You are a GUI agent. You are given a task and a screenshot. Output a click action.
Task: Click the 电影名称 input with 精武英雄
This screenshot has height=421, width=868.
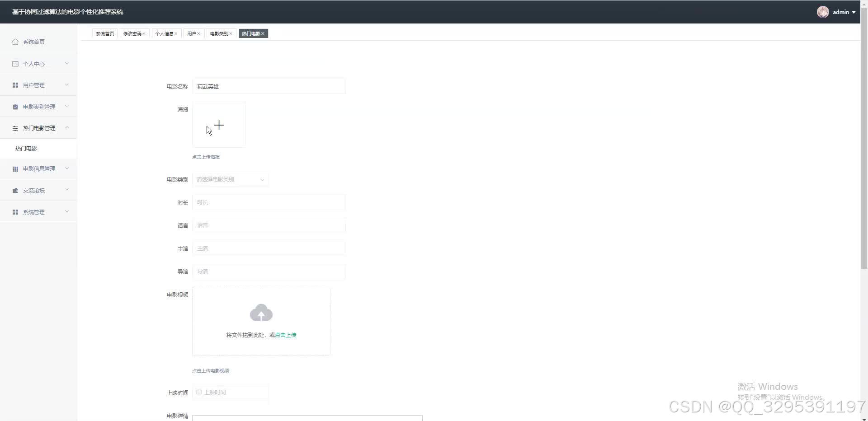[x=269, y=86]
